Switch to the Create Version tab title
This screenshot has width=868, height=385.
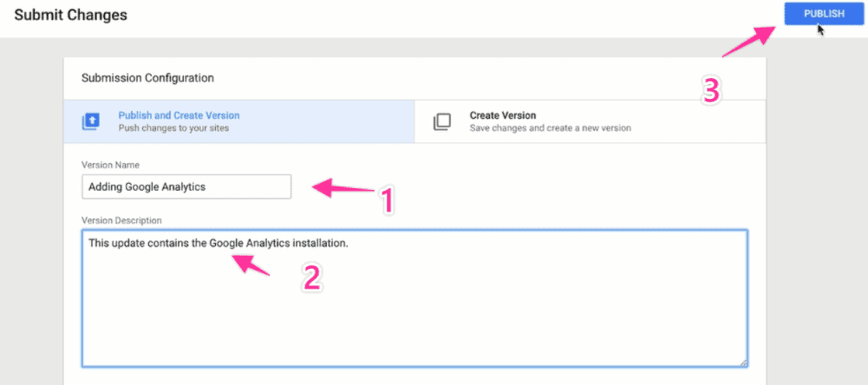pos(503,116)
